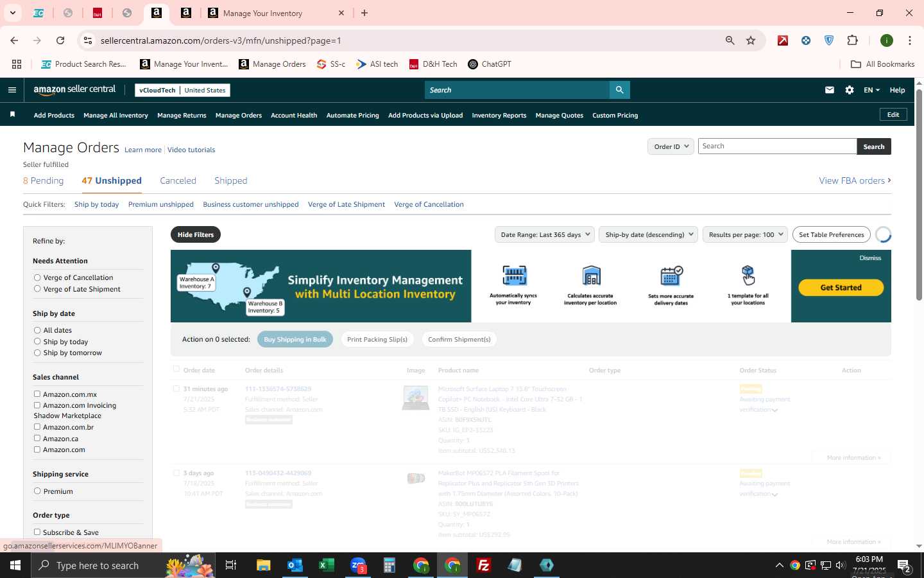Open the tab search dropdown arrow
Image resolution: width=924 pixels, height=578 pixels.
12,13
